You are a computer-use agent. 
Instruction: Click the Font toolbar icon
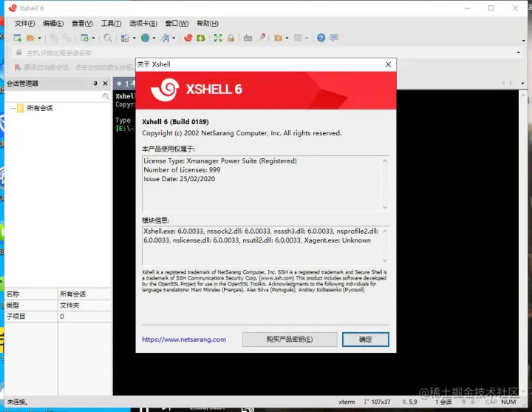pos(166,38)
